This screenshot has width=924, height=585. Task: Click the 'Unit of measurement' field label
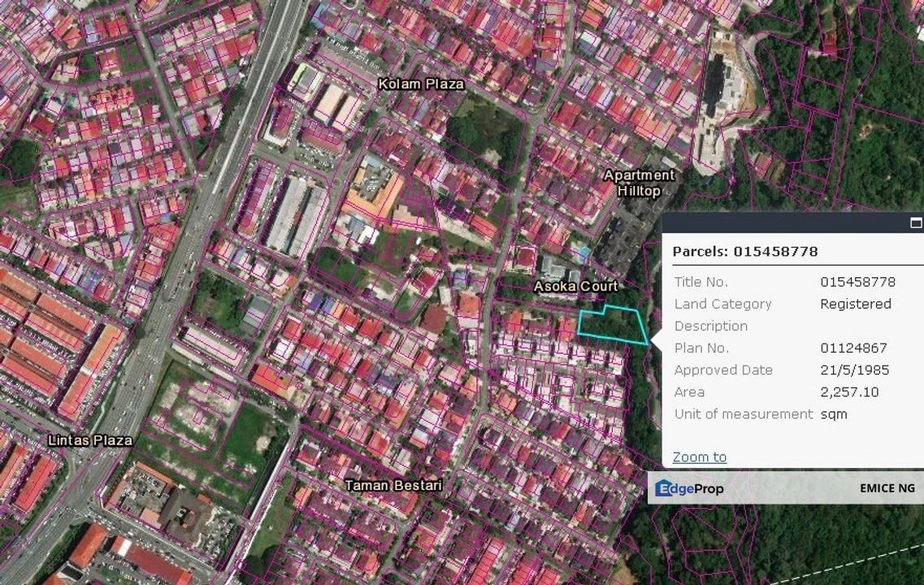(x=743, y=414)
